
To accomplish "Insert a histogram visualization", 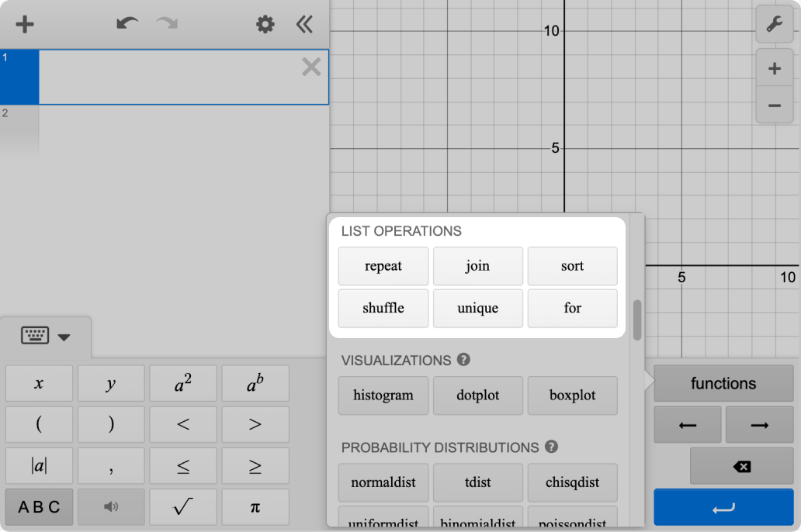I will click(383, 396).
